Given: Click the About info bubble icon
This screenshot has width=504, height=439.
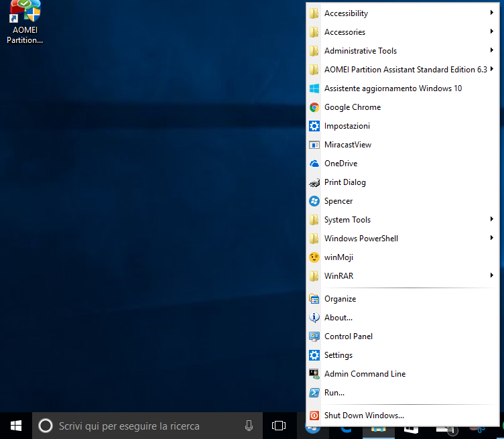Looking at the screenshot, I should tap(314, 318).
